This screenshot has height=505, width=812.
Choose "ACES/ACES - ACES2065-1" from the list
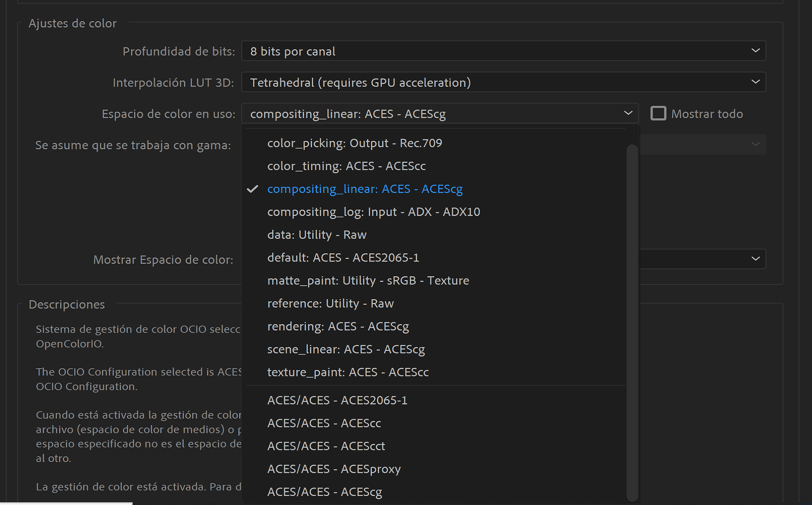tap(338, 400)
